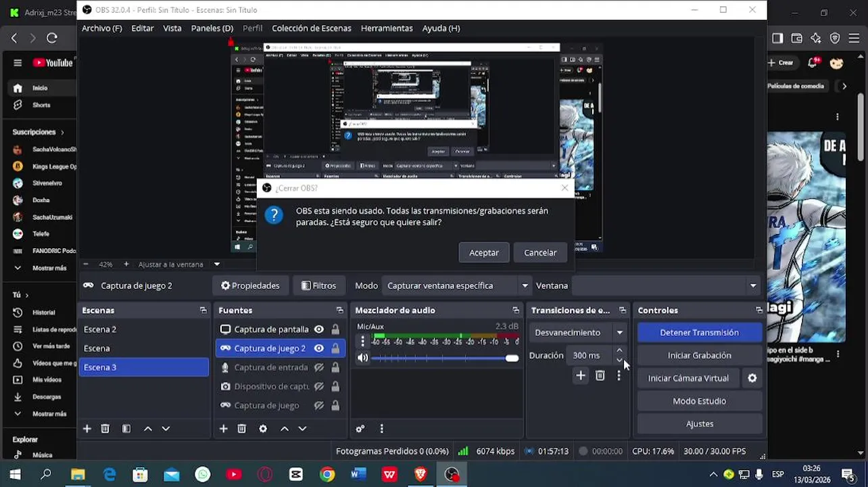Open source properties gear icon

[263, 429]
